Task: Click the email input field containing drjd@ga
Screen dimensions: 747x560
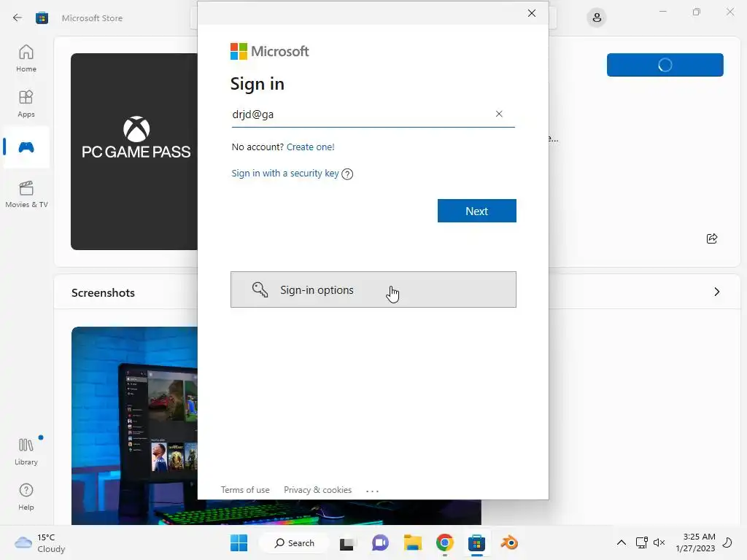Action: tap(373, 114)
